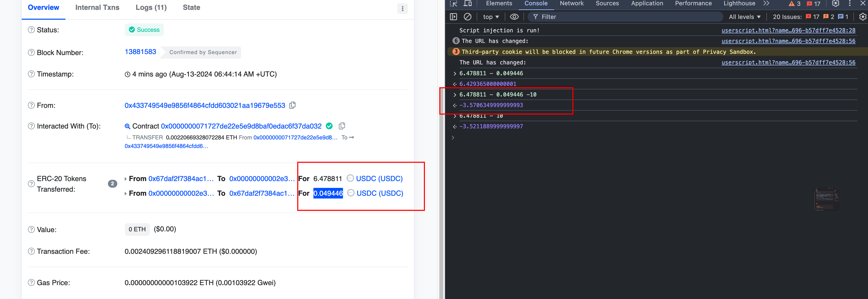Show more DevTools tabs via double chevron
868x299 pixels.
coord(766,3)
